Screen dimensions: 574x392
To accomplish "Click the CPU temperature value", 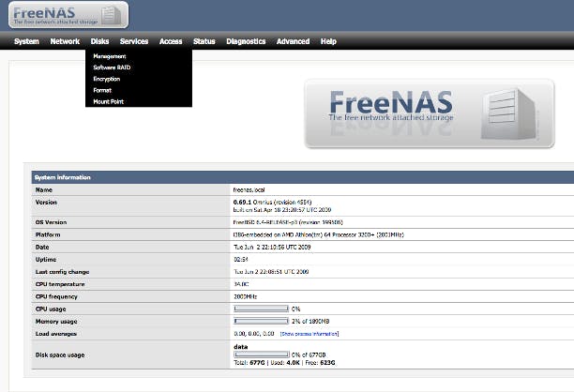I will coord(241,284).
